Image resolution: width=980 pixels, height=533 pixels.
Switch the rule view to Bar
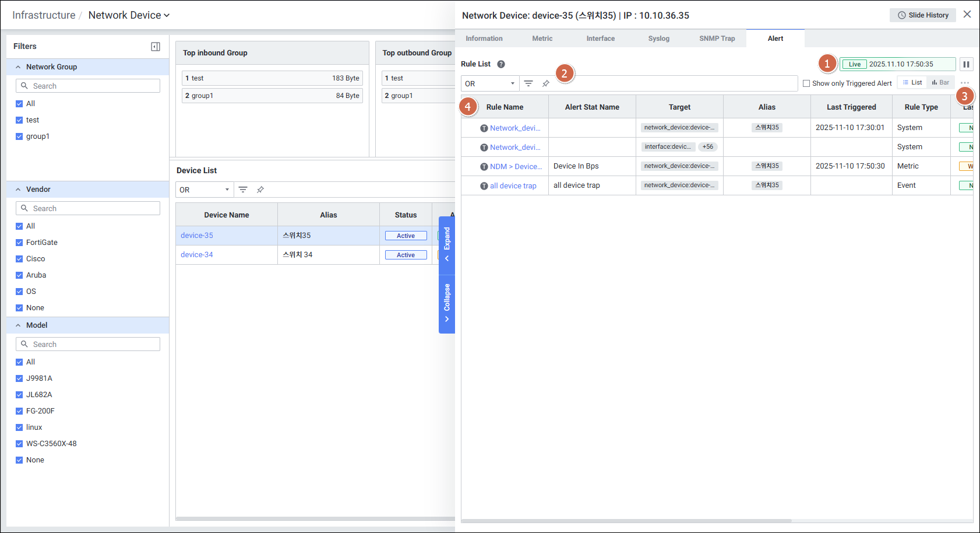[940, 83]
